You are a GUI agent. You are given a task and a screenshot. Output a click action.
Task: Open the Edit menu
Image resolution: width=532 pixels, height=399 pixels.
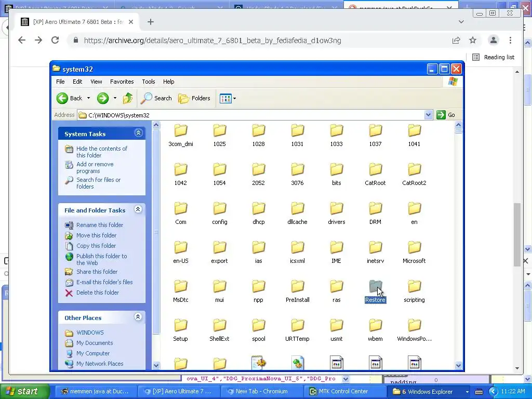(77, 82)
